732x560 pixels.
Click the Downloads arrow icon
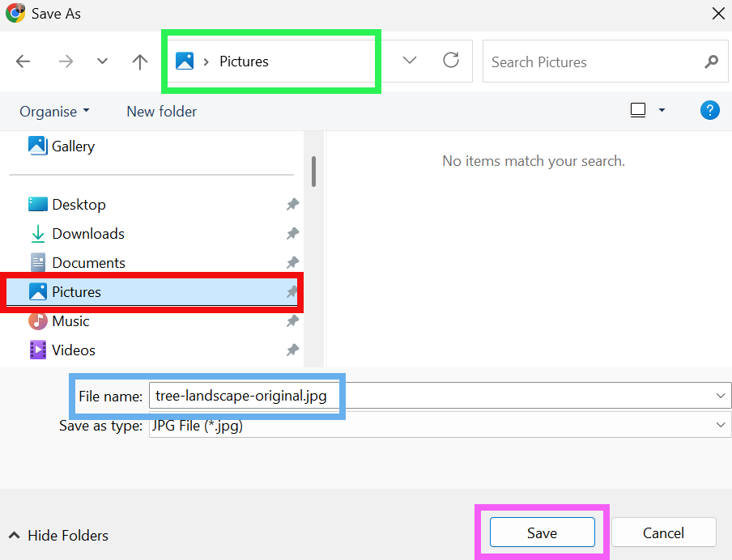[x=38, y=234]
